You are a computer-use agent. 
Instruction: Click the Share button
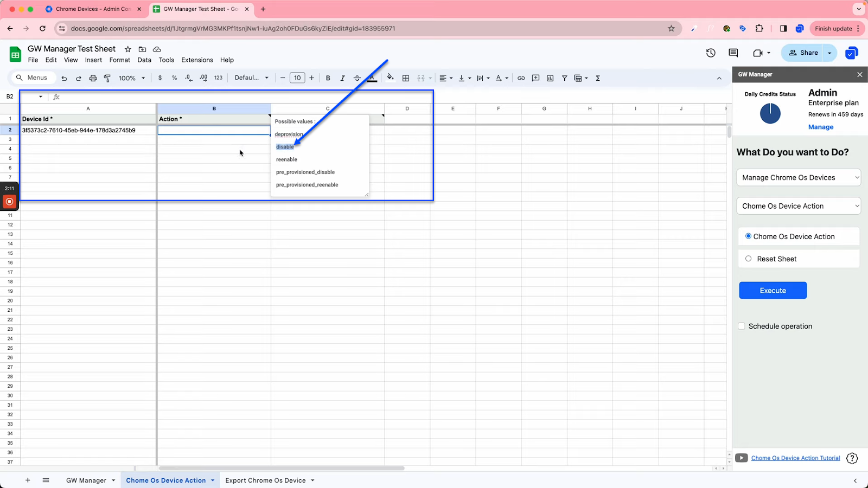[803, 53]
